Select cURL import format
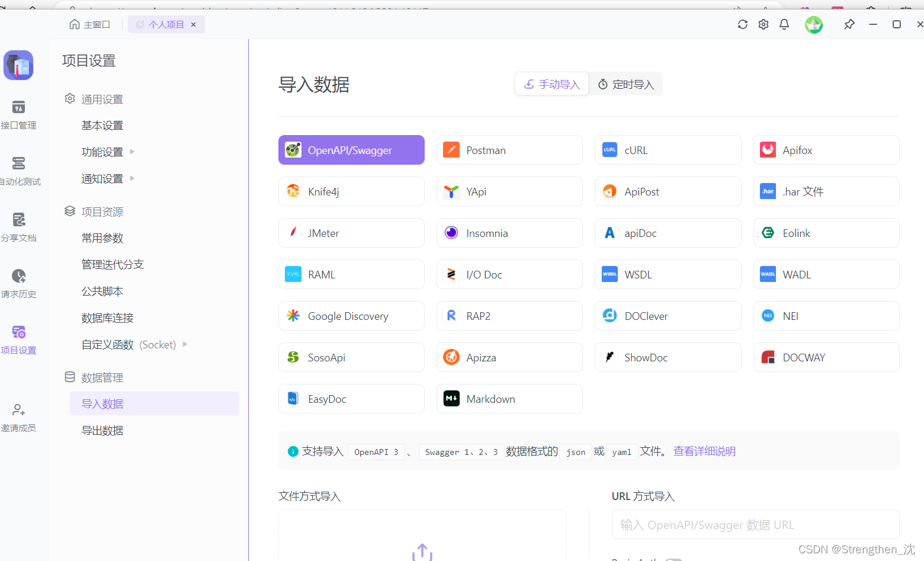This screenshot has height=561, width=924. coord(668,150)
